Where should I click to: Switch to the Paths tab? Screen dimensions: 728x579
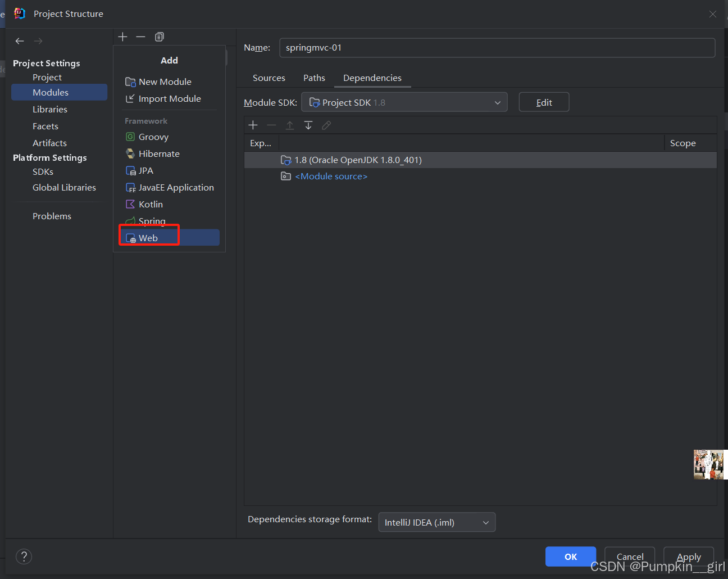coord(314,78)
